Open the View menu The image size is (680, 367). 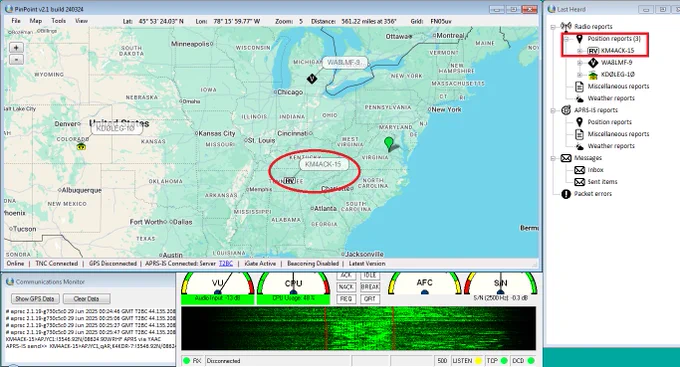click(x=81, y=21)
